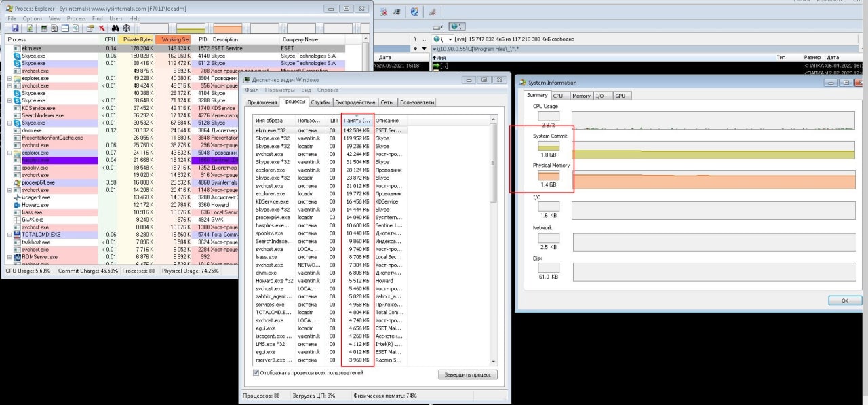
Task: Click OK in System Information window
Action: pos(844,300)
